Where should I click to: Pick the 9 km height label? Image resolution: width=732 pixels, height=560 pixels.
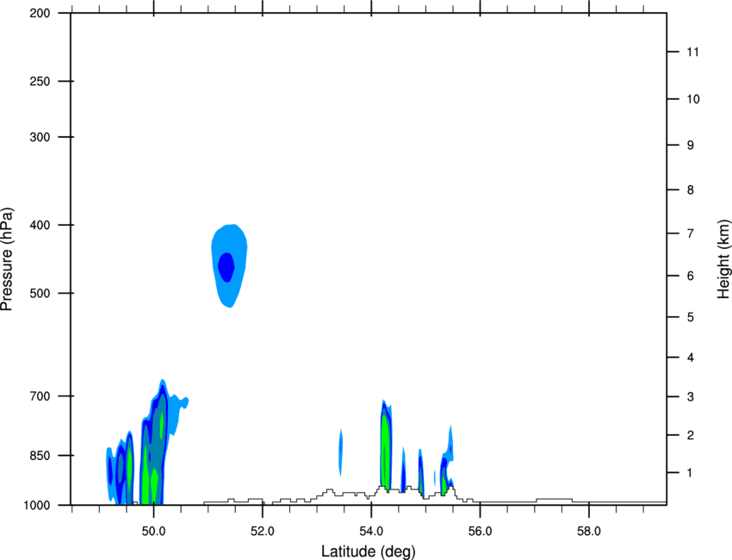690,146
